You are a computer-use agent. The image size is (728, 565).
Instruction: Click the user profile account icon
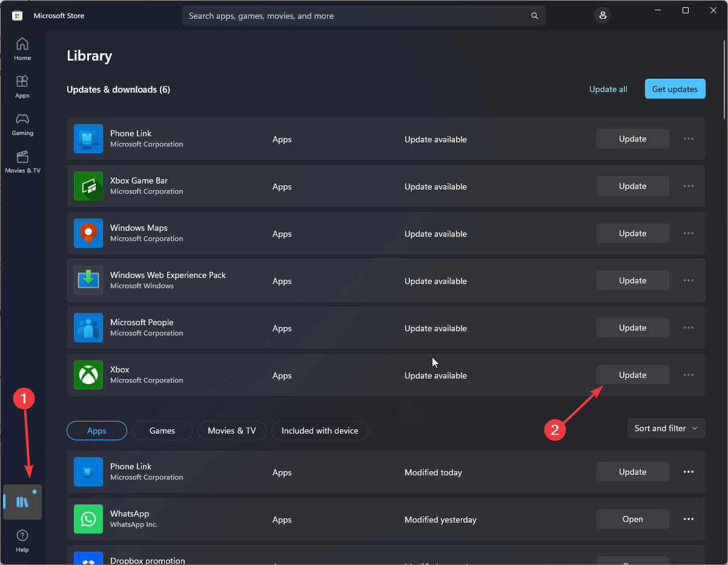pyautogui.click(x=603, y=16)
